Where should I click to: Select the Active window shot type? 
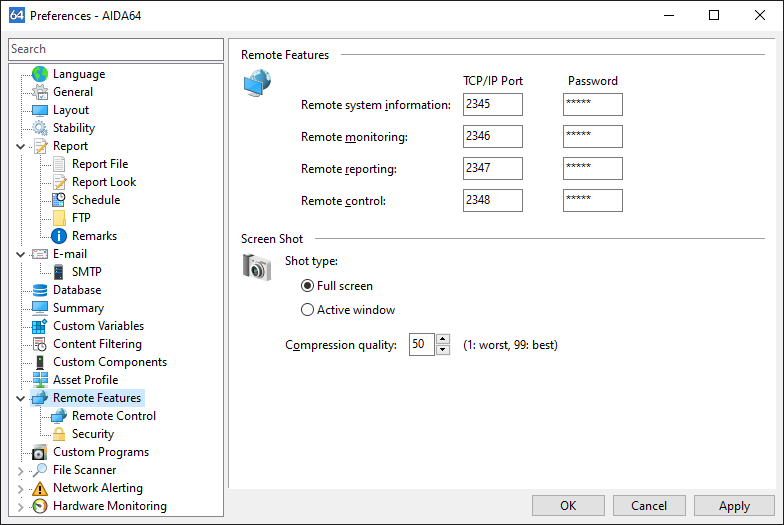pyautogui.click(x=308, y=310)
